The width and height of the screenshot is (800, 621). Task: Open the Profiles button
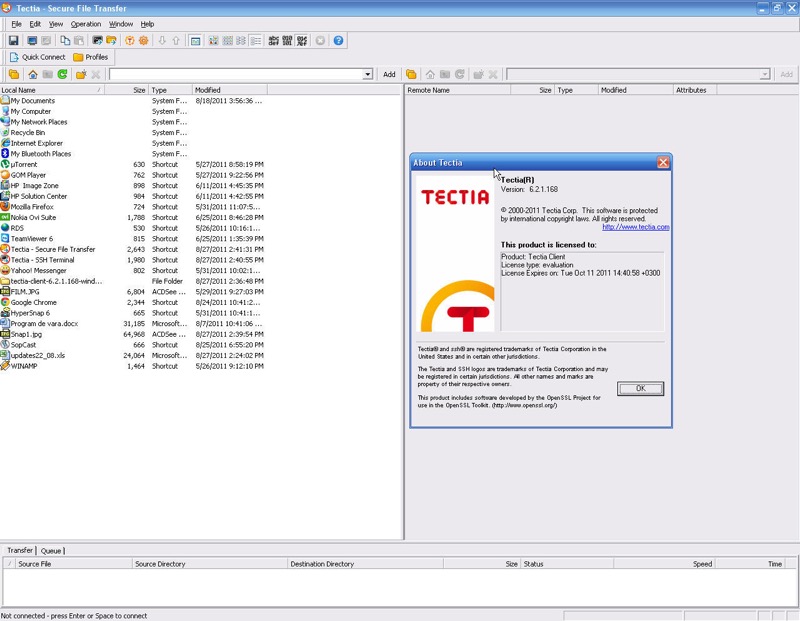click(91, 57)
